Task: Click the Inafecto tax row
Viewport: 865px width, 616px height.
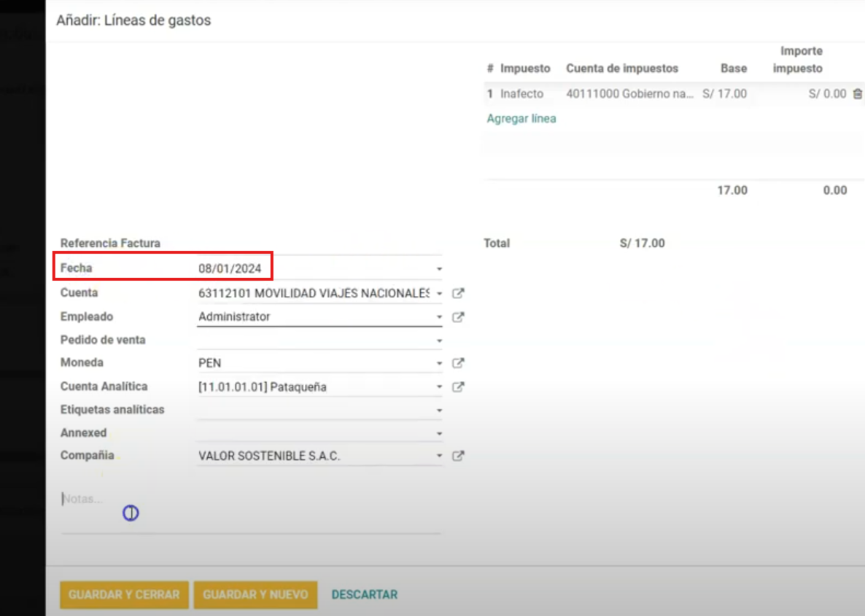Action: click(521, 94)
